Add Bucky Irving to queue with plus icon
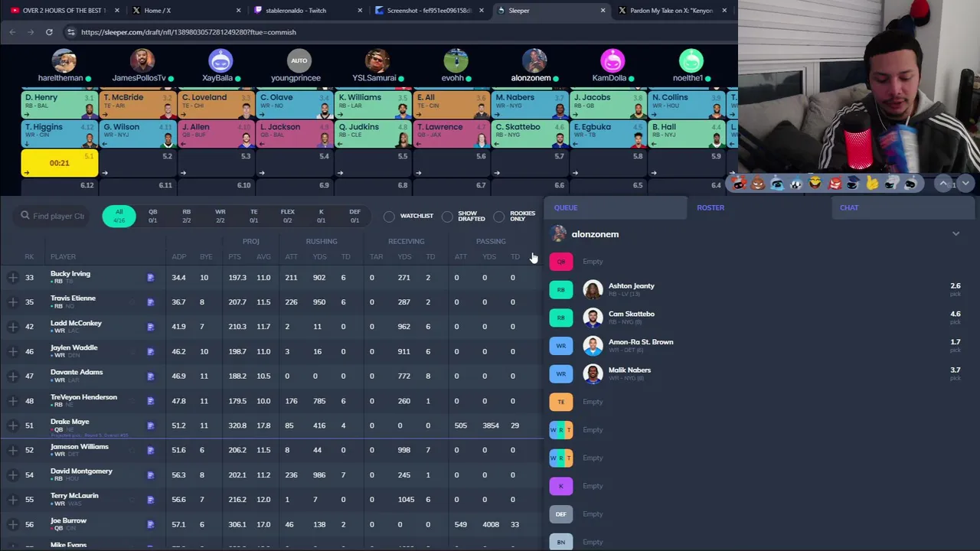This screenshot has height=551, width=980. (13, 278)
